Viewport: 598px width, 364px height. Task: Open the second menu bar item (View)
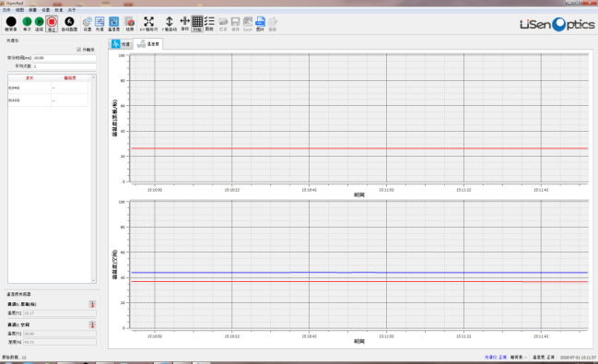click(19, 10)
